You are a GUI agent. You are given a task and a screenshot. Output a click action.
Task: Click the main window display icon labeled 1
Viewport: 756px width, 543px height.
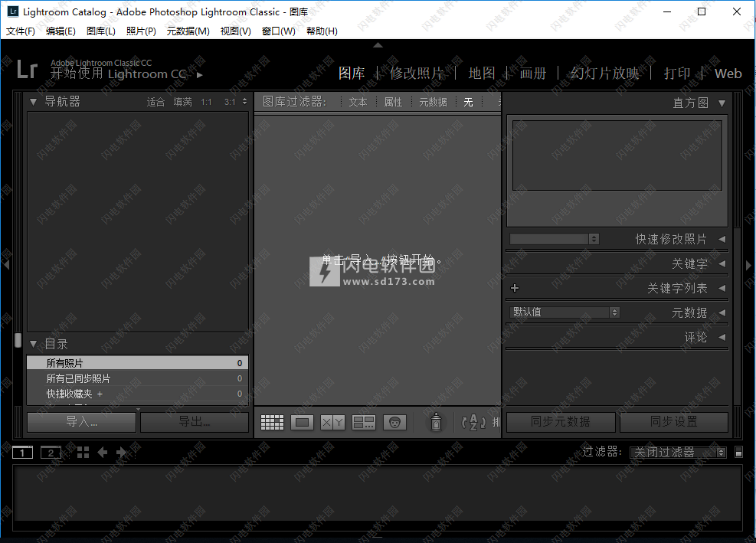(23, 453)
